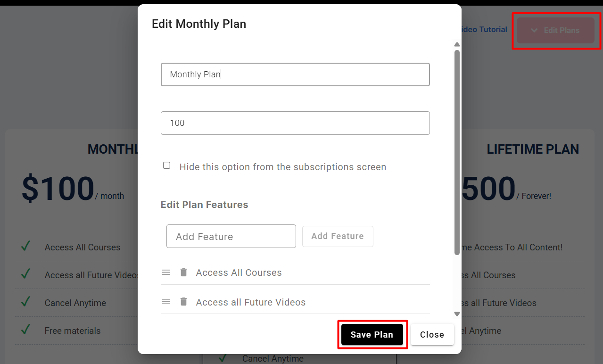Open the Video Tutorial link
The image size is (603, 364).
point(483,29)
